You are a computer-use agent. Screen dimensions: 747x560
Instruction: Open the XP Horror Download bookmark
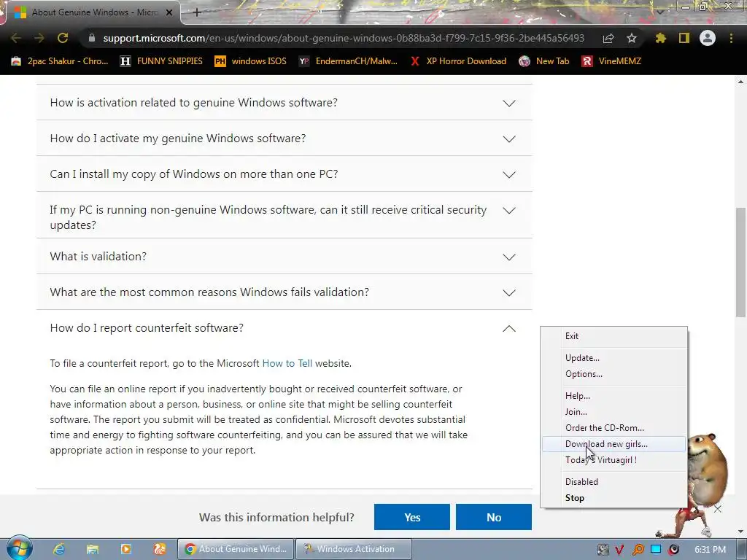458,61
